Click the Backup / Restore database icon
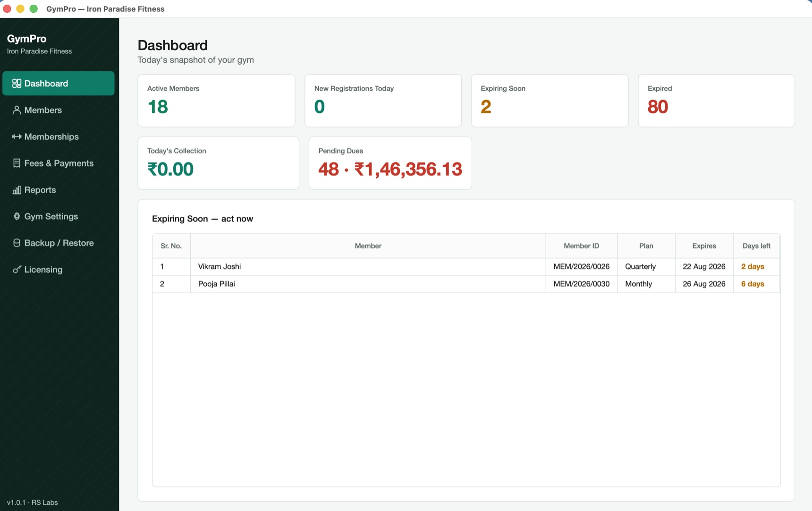The height and width of the screenshot is (511, 812). click(x=17, y=243)
